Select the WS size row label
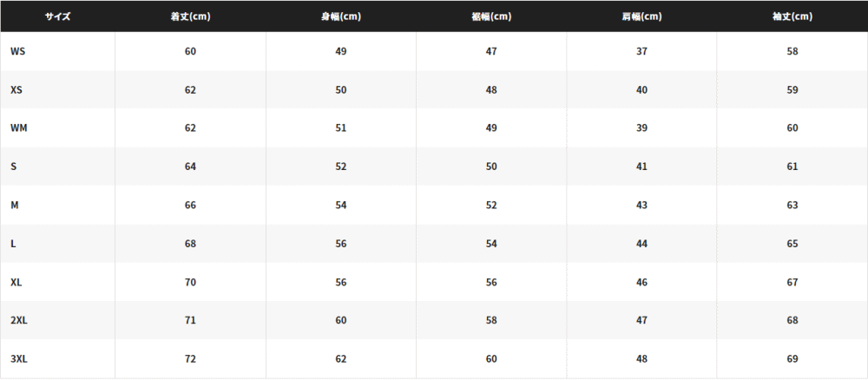The width and height of the screenshot is (868, 380). (17, 51)
